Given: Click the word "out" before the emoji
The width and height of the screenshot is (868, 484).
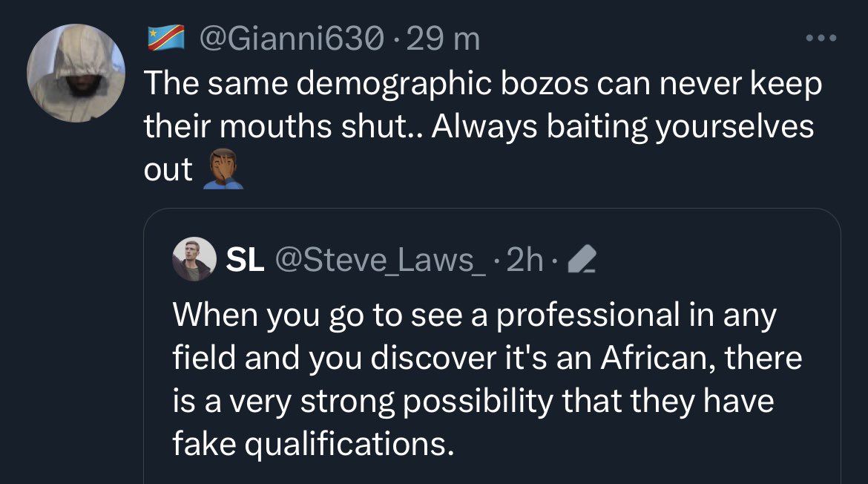Looking at the screenshot, I should point(168,170).
